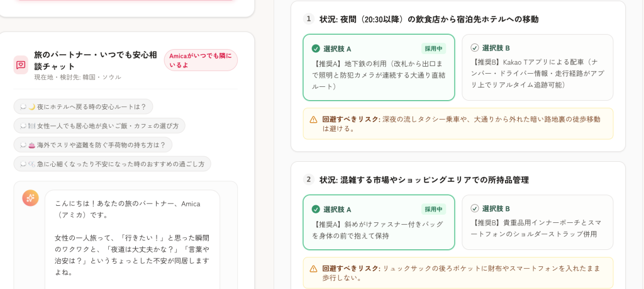Click checkmark circle of 選択肢 B for インナーポーチ
Viewport: 644px width, 289px height.
[x=474, y=208]
